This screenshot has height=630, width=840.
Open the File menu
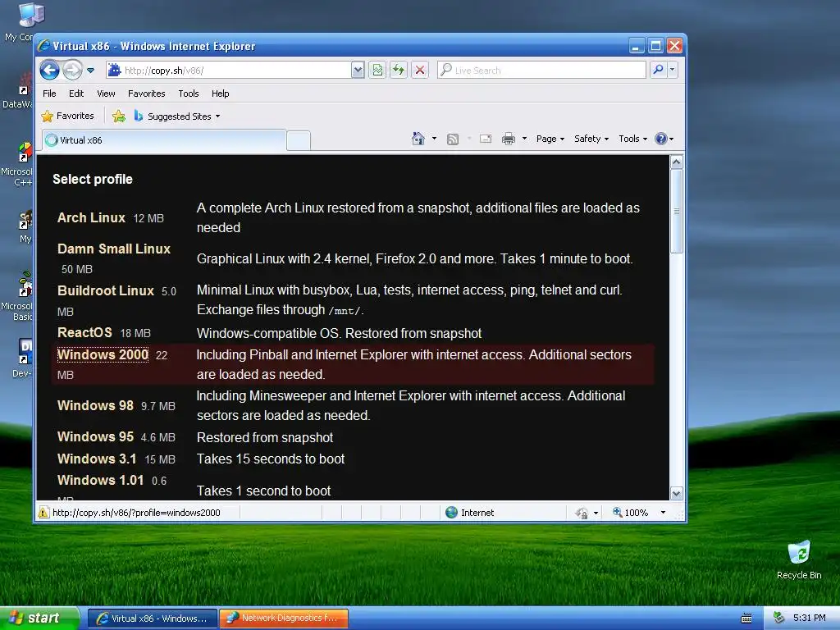tap(49, 94)
